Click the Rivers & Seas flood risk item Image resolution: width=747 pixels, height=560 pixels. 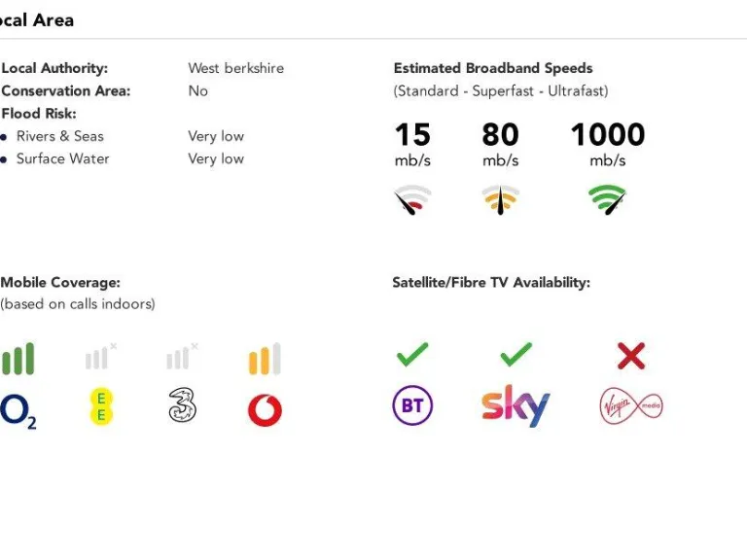click(x=60, y=136)
